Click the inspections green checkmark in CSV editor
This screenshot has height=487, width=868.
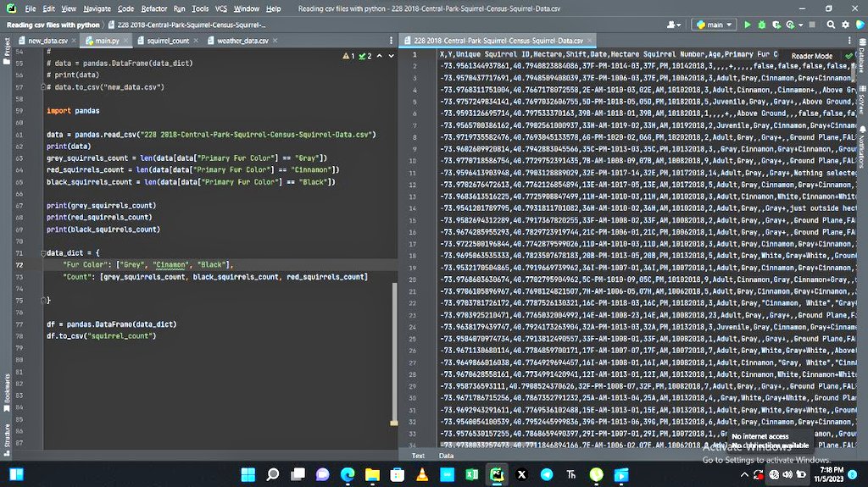849,56
